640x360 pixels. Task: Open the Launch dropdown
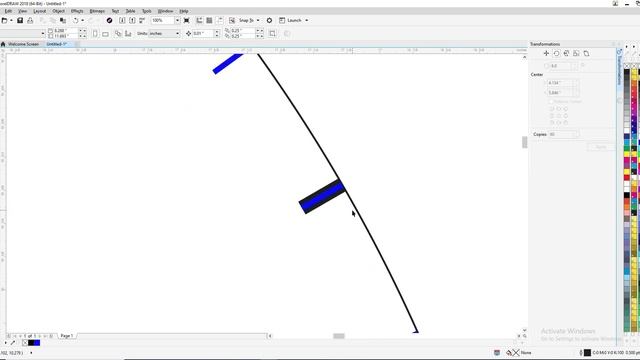tap(307, 20)
